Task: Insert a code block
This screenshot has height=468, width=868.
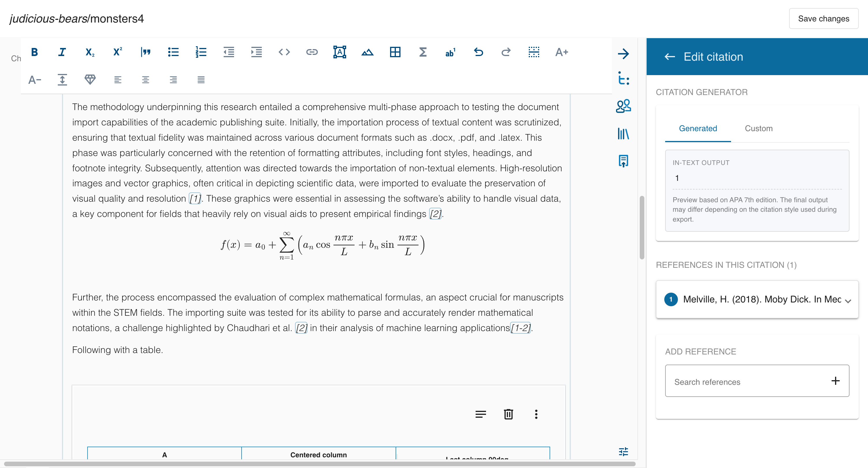Action: 284,52
